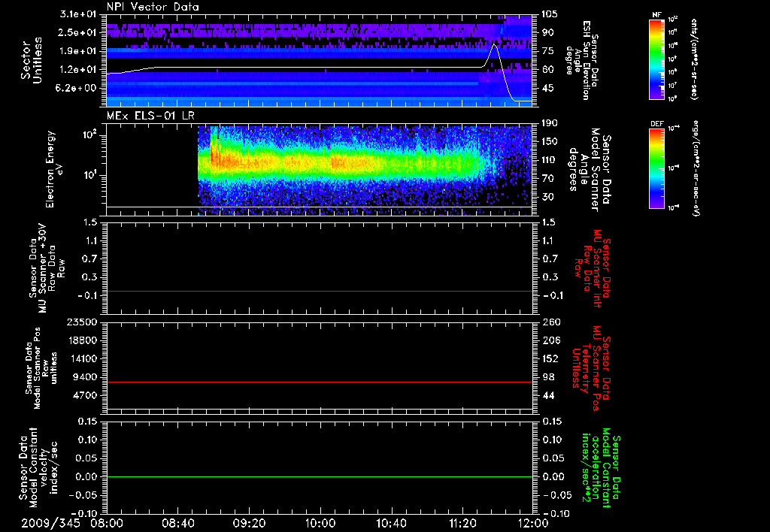Click the '1.2e+01' sector tick label
Image resolution: width=770 pixels, height=532 pixels.
tap(78, 70)
